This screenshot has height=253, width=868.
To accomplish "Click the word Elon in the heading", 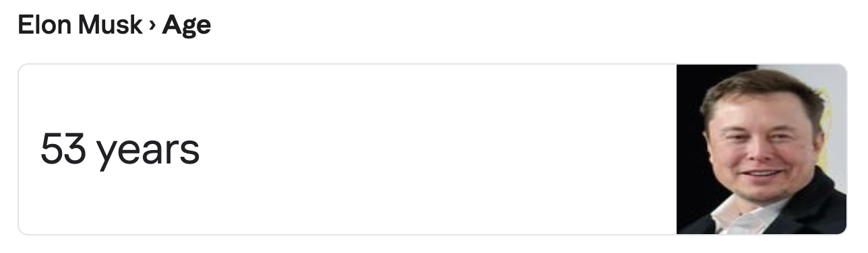I will point(45,26).
